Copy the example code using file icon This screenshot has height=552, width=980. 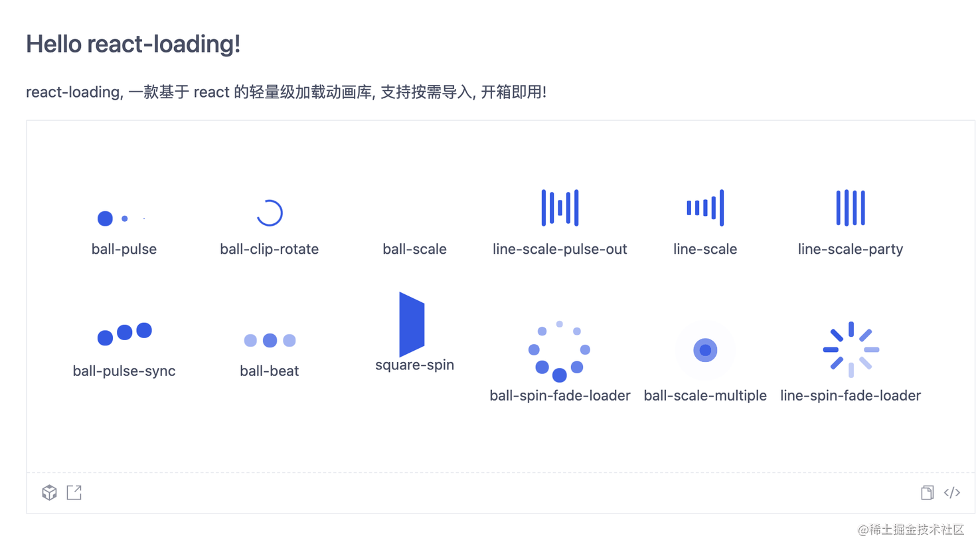click(927, 492)
